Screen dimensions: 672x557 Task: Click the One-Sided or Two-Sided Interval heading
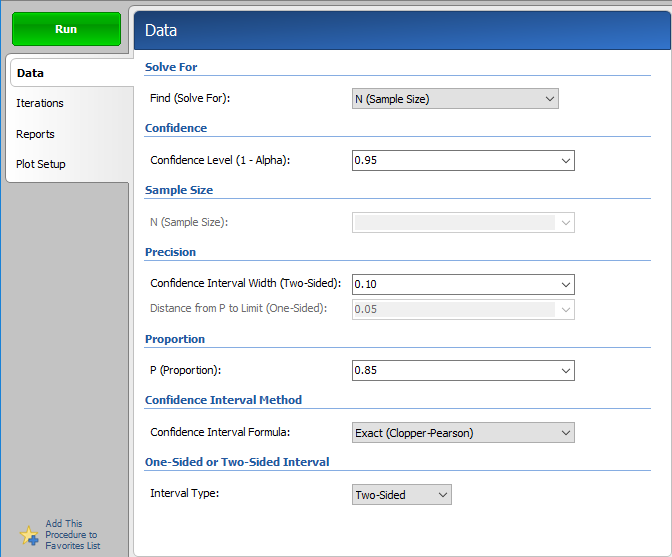pyautogui.click(x=237, y=462)
